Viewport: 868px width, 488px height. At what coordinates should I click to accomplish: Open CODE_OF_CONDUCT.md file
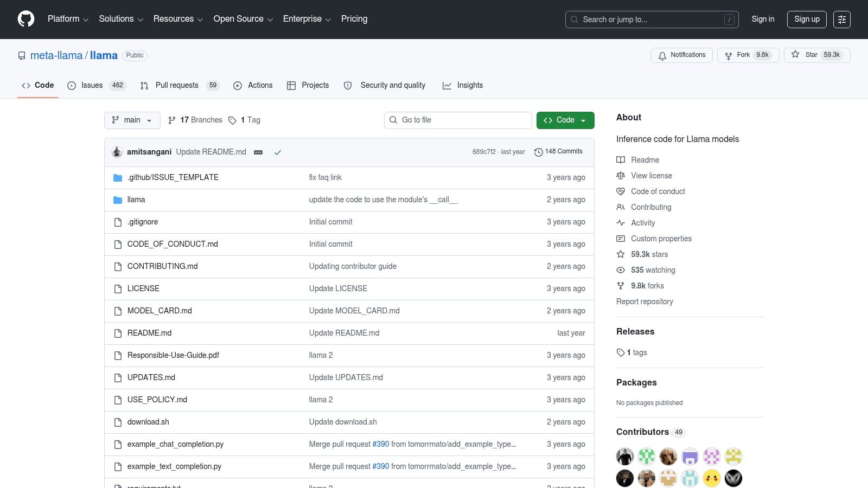tap(173, 244)
